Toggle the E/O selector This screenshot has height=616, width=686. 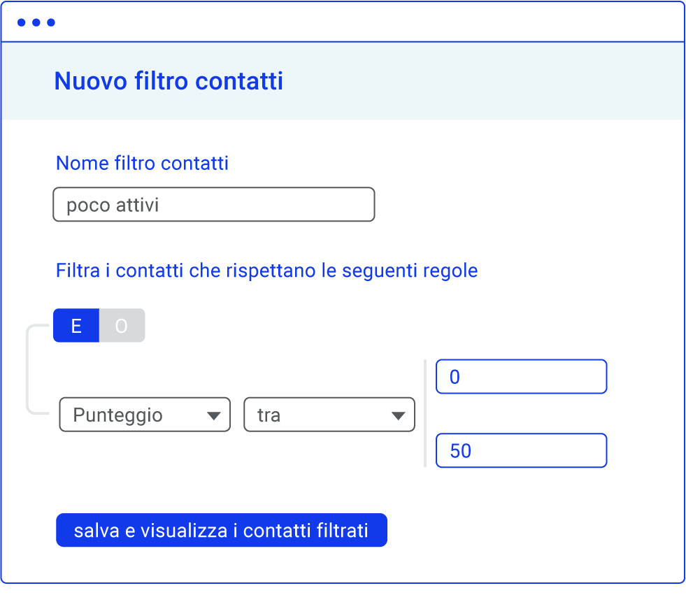click(x=99, y=325)
